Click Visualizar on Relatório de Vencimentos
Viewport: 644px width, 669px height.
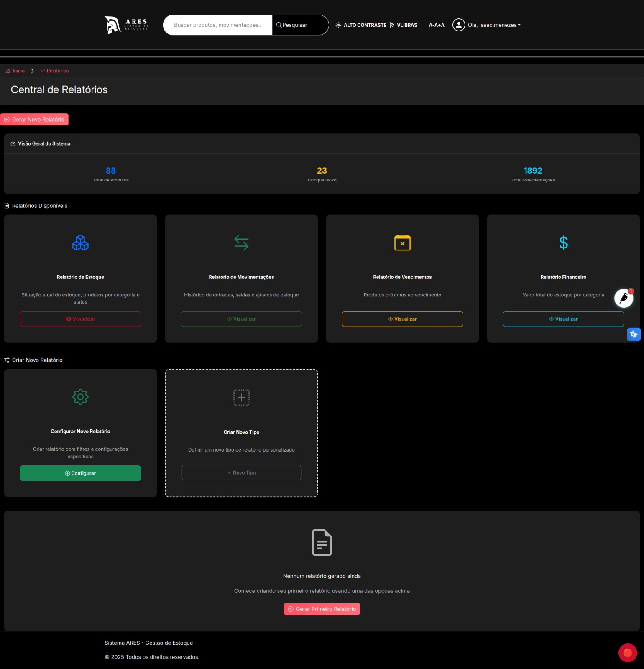402,319
